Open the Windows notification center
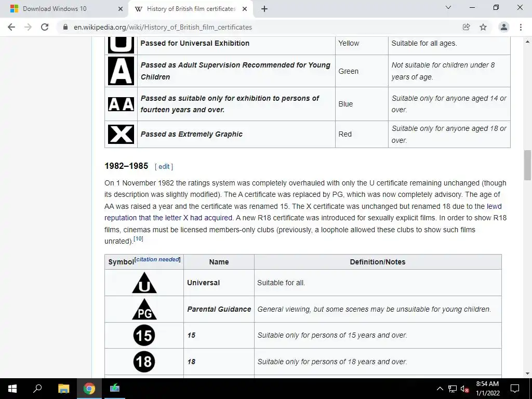This screenshot has width=532, height=399. pyautogui.click(x=515, y=389)
